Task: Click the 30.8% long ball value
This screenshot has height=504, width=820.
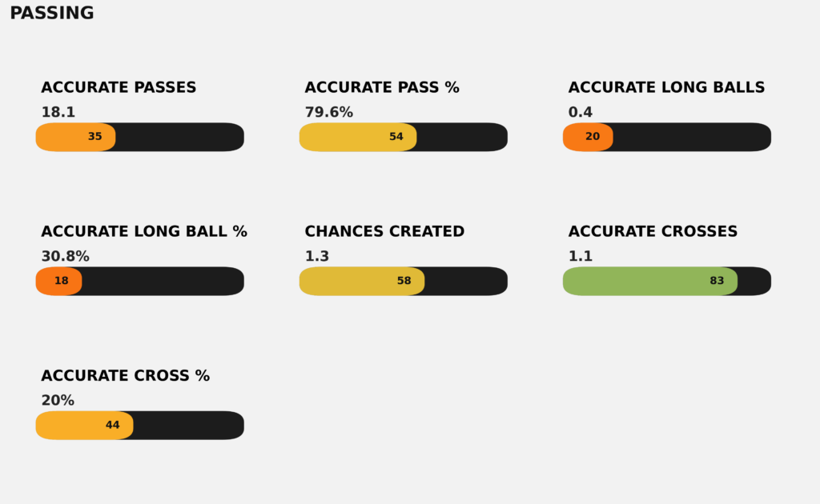Action: click(x=65, y=257)
